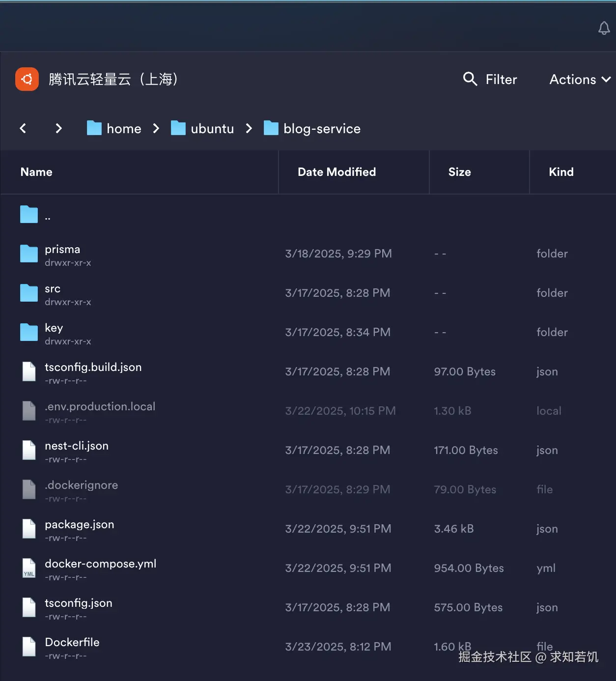Click the 954.00 Bytes size cell
This screenshot has height=681, width=616.
(469, 568)
